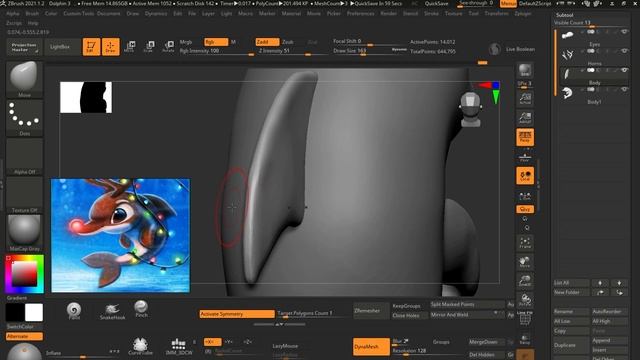The width and height of the screenshot is (640, 360).
Task: Open the Dots stroke type selector
Action: click(24, 118)
